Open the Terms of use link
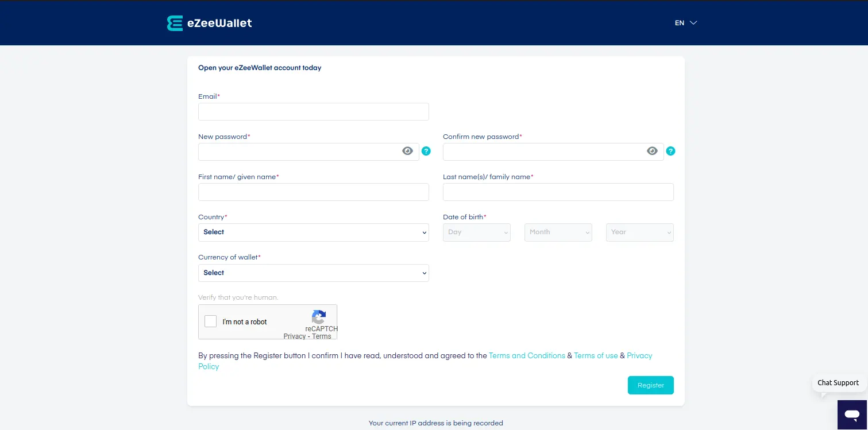 pyautogui.click(x=596, y=356)
